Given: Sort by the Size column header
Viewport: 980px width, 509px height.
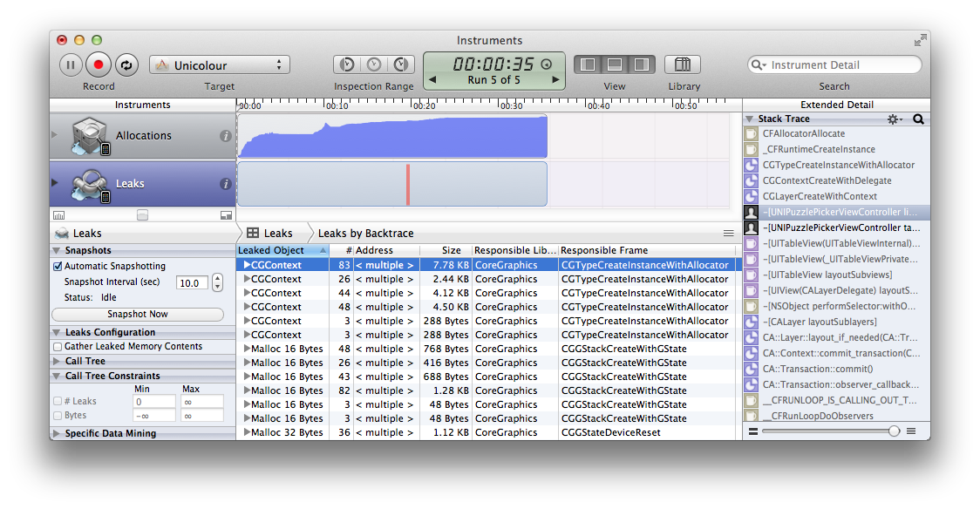Looking at the screenshot, I should (446, 250).
